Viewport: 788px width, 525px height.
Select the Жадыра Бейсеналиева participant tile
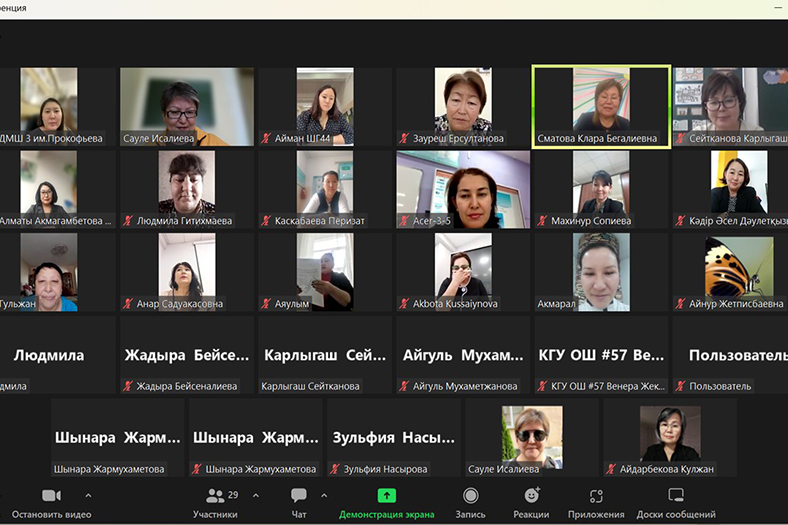pyautogui.click(x=187, y=355)
